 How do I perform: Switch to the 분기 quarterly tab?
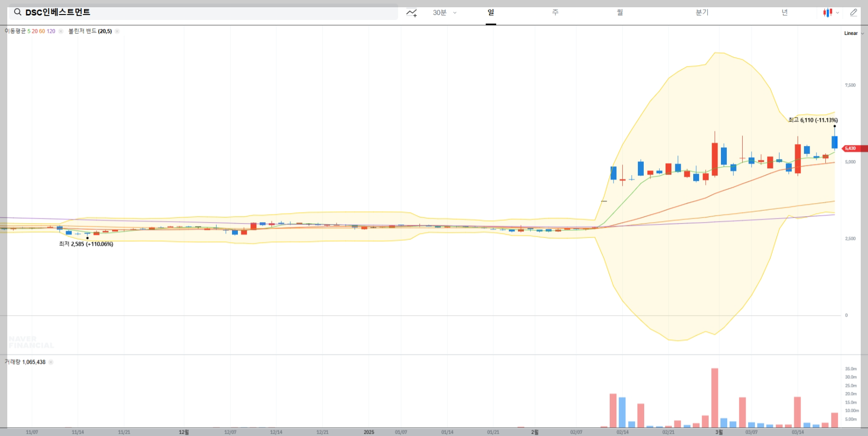702,13
